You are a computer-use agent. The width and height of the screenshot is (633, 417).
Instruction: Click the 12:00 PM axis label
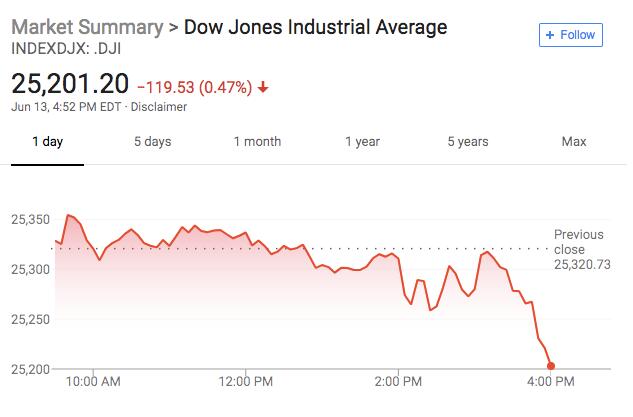pos(245,382)
